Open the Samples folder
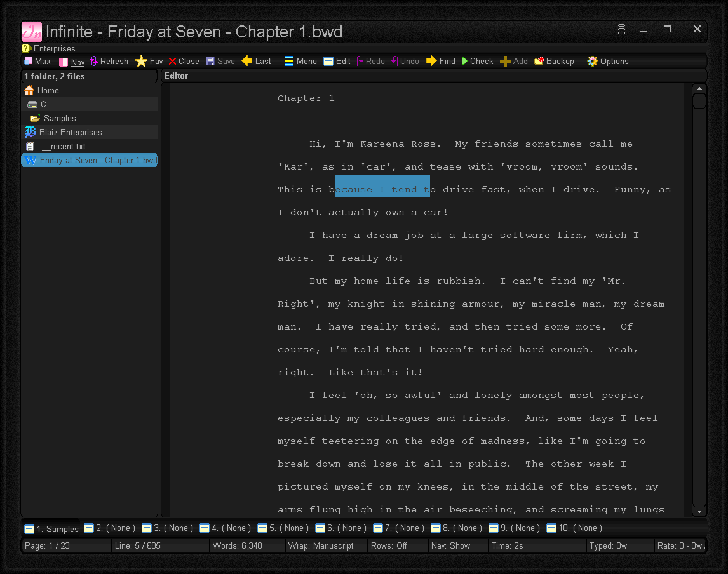728x574 pixels. click(90, 118)
